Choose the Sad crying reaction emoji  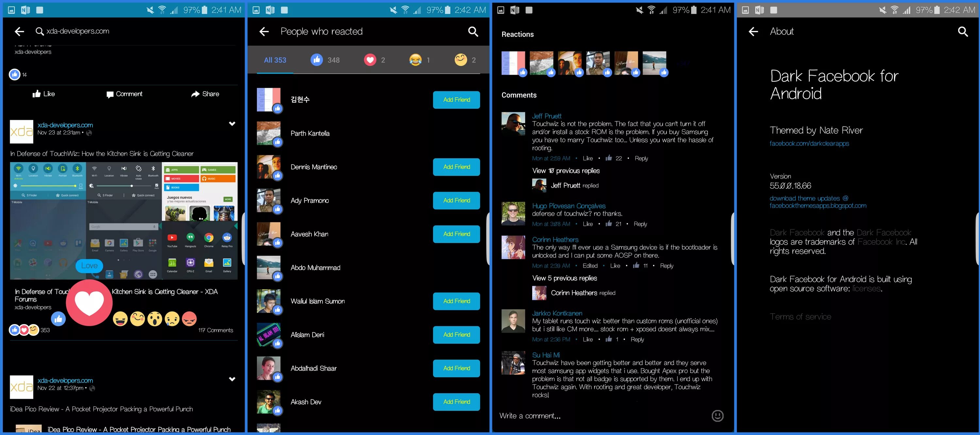[172, 319]
